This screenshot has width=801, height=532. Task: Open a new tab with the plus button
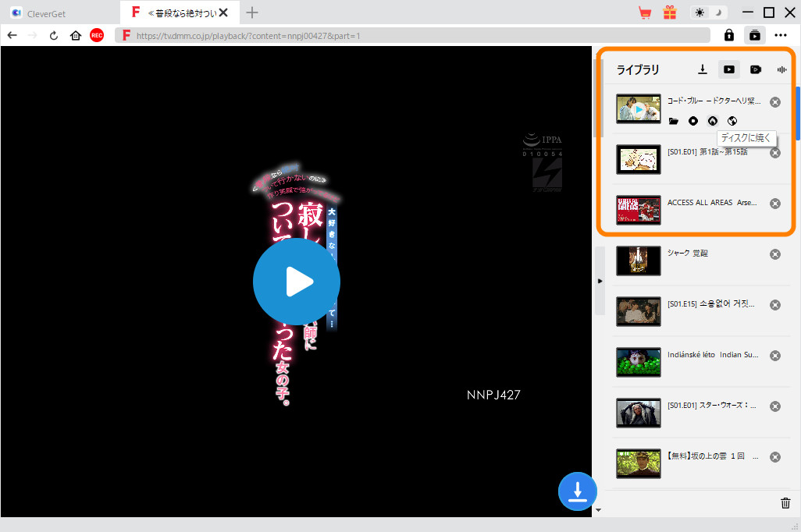[252, 12]
